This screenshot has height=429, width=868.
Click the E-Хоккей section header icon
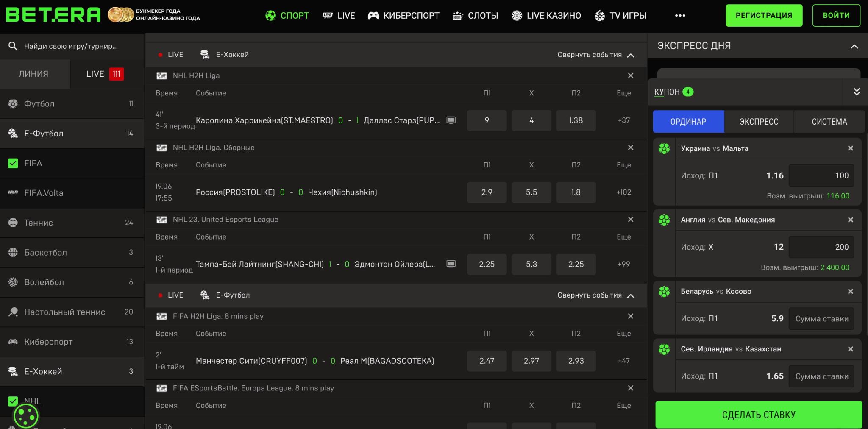pos(205,54)
